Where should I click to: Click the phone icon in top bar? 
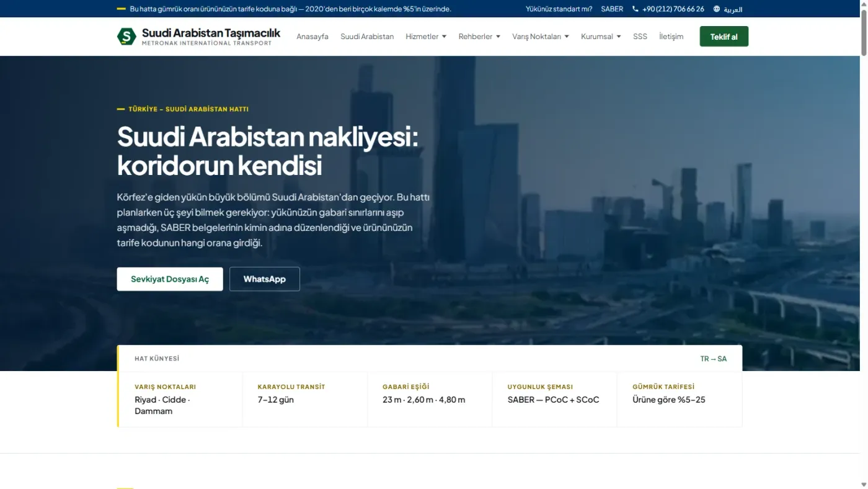[x=635, y=9]
